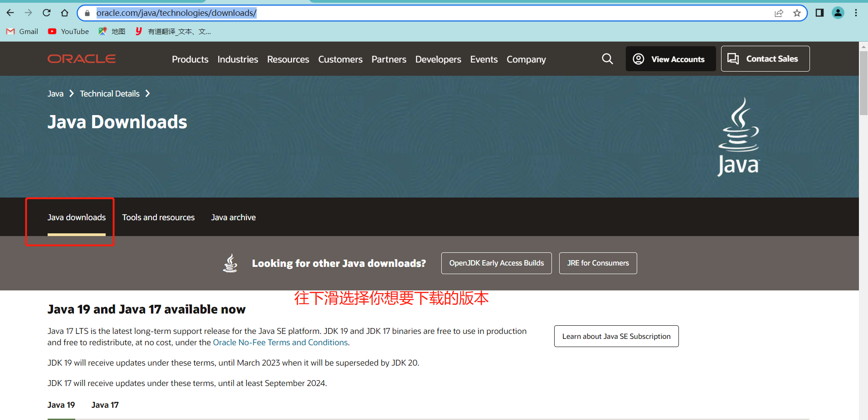Open the Resources menu
Viewport: 868px width, 420px height.
(288, 59)
